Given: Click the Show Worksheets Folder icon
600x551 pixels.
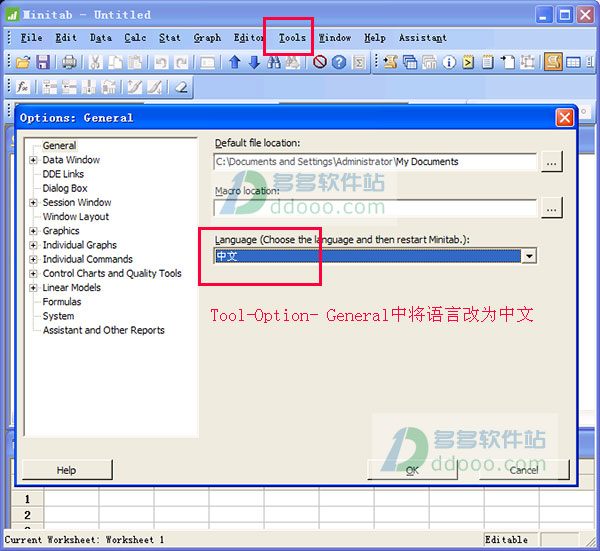Looking at the screenshot, I should (x=410, y=62).
